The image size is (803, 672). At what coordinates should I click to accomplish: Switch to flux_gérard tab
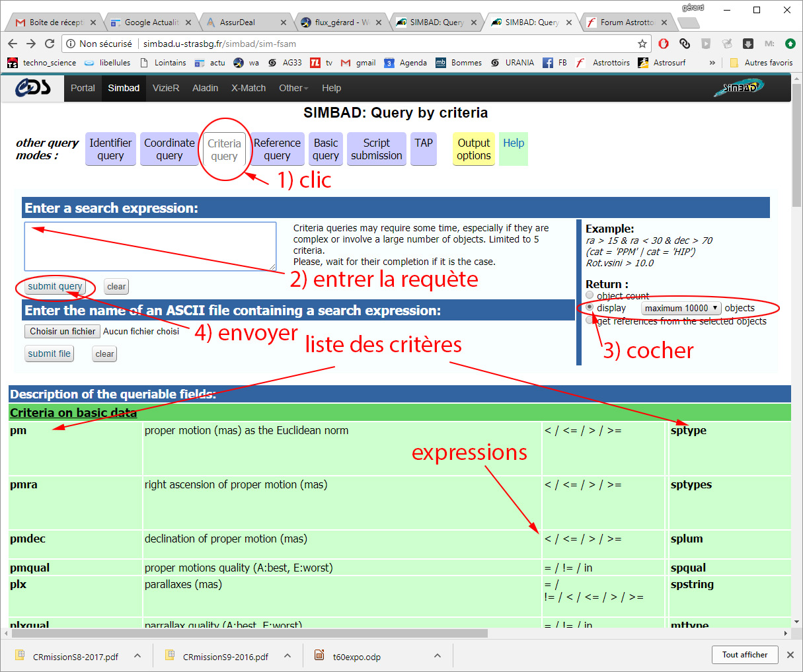tap(341, 22)
